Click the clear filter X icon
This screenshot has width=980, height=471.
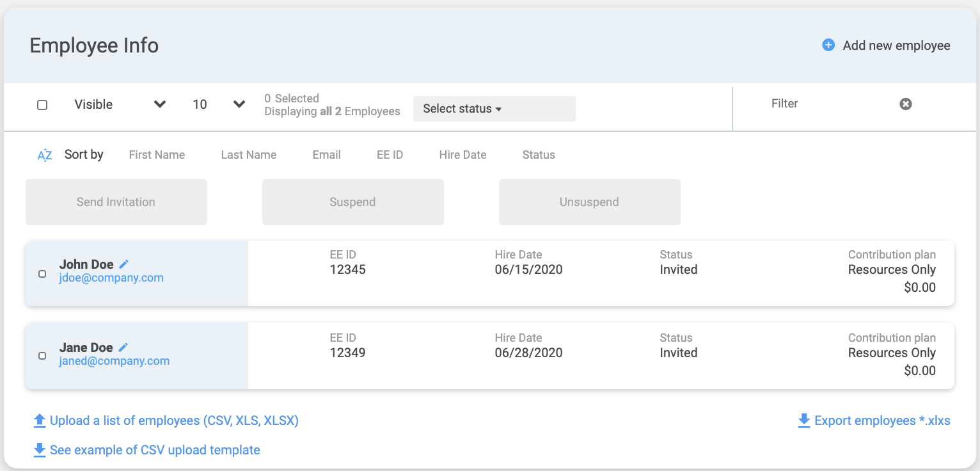[x=906, y=104]
